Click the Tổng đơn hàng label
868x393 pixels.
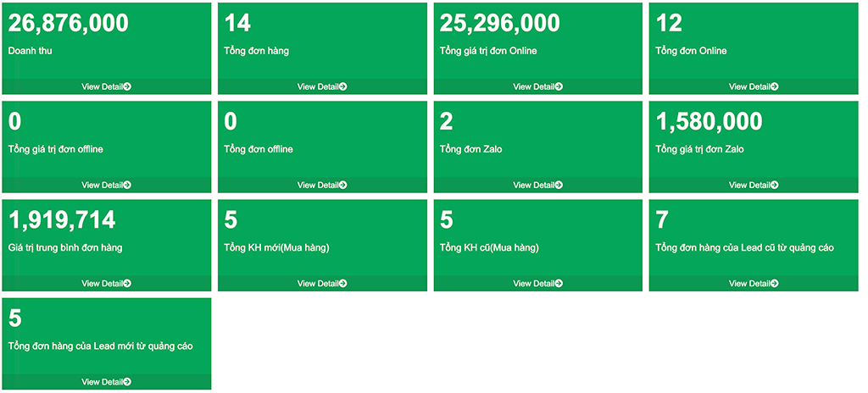point(257,51)
